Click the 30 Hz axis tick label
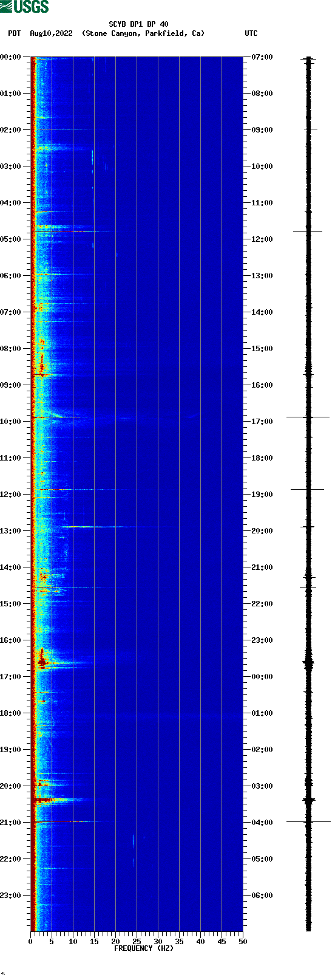This screenshot has width=335, height=980. [158, 942]
